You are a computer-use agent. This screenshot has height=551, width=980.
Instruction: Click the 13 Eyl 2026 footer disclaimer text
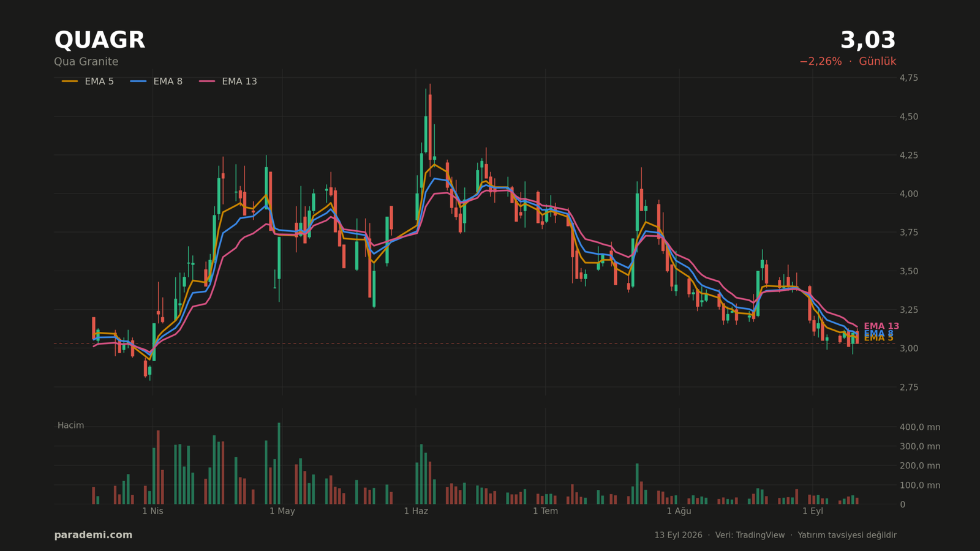[x=775, y=535]
